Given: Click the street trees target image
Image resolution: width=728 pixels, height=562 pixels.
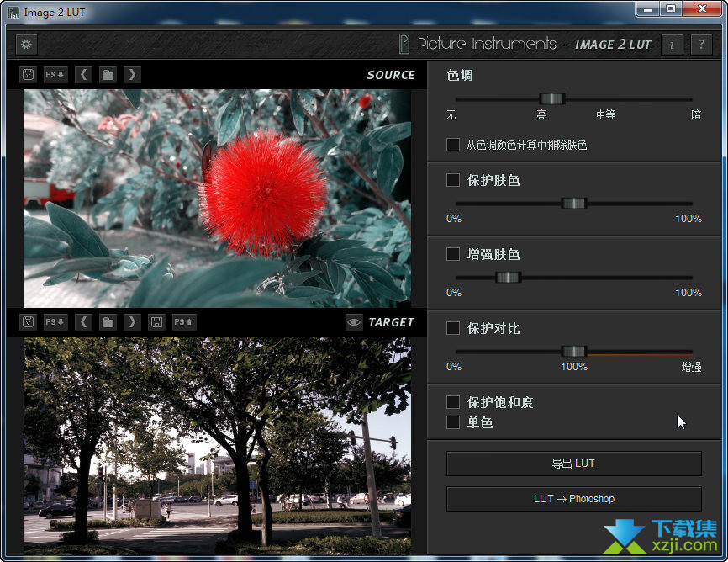Looking at the screenshot, I should [x=217, y=445].
